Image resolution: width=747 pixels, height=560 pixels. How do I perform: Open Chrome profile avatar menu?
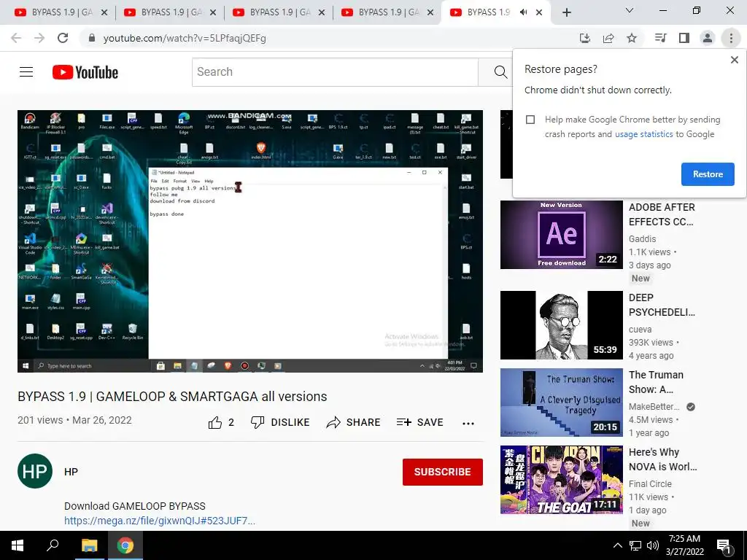click(x=708, y=38)
